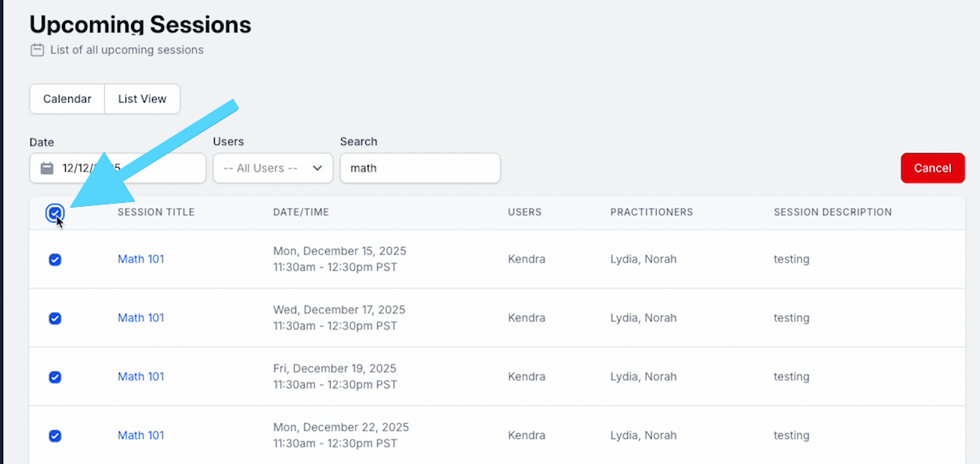Open Math 101 link for December 17
The image size is (980, 464).
point(141,318)
